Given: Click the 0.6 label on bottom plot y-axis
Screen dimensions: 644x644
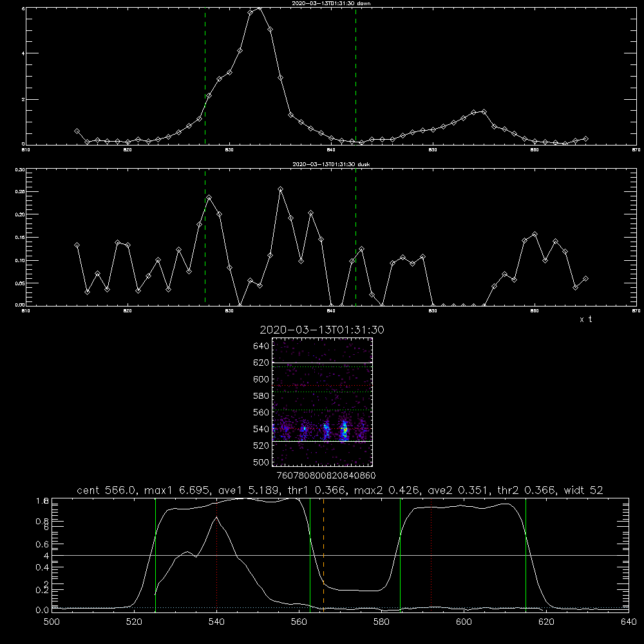Looking at the screenshot, I should pyautogui.click(x=43, y=545).
